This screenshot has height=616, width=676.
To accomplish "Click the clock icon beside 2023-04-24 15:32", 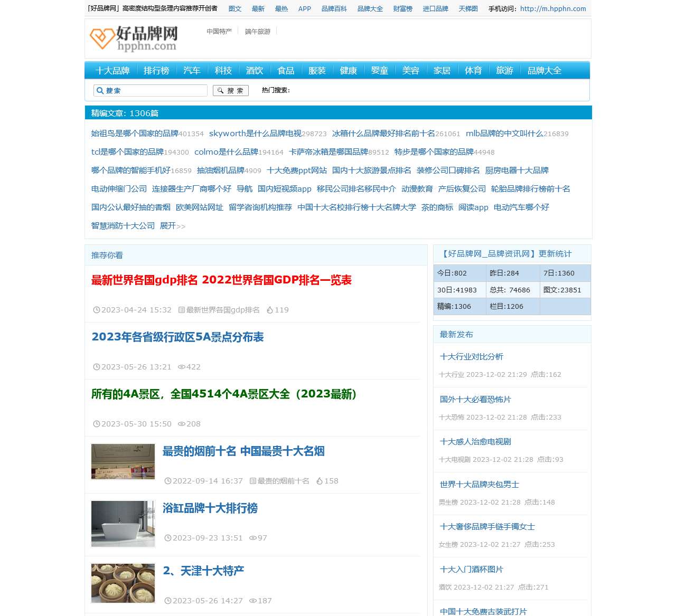I will 97,310.
